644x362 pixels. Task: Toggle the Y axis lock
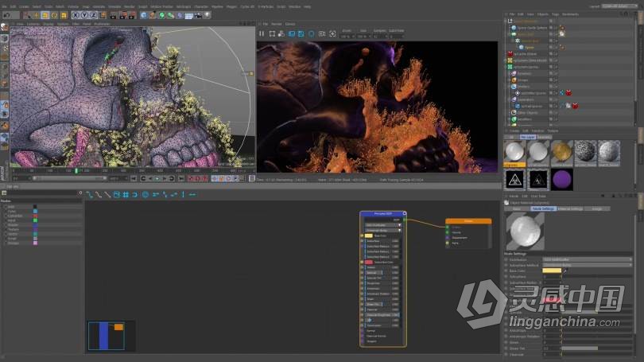(84, 15)
